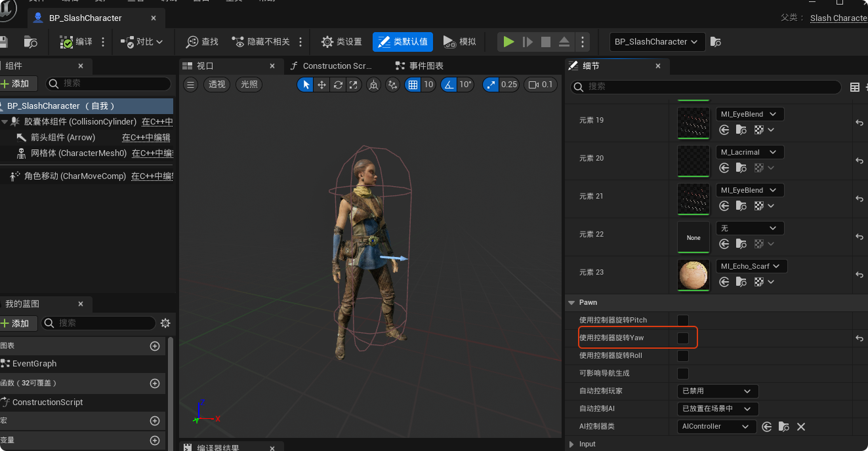Click Add (添加) in My Blueprint panel

[18, 323]
